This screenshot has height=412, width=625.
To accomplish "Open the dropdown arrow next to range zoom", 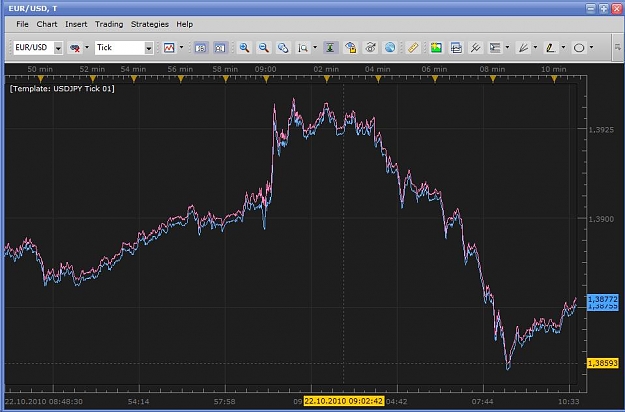I will [x=315, y=47].
